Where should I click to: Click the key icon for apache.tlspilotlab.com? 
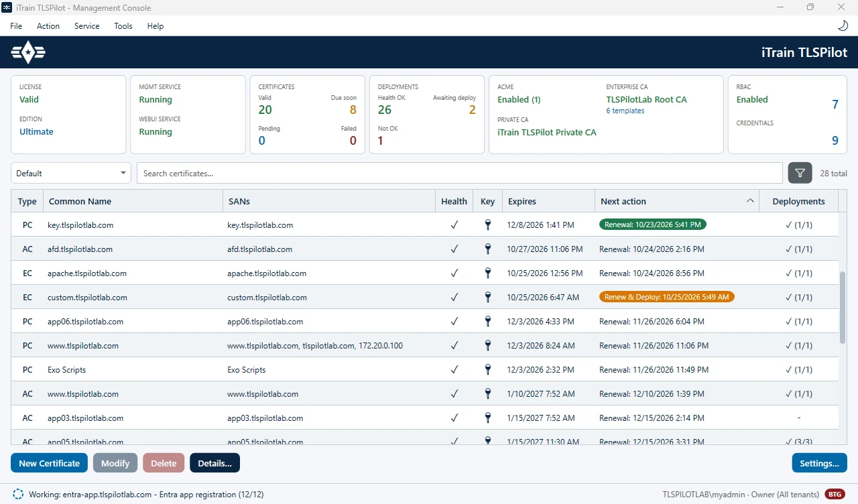tap(488, 273)
